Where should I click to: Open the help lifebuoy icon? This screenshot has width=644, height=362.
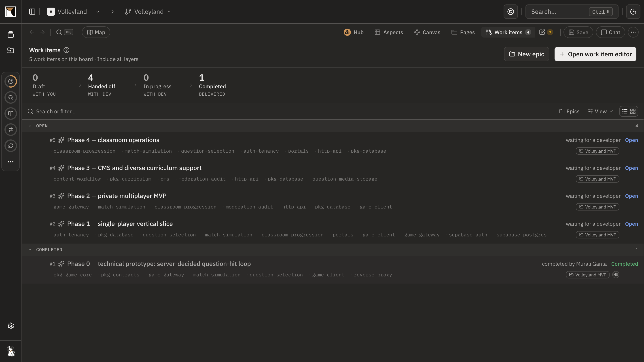click(x=511, y=12)
